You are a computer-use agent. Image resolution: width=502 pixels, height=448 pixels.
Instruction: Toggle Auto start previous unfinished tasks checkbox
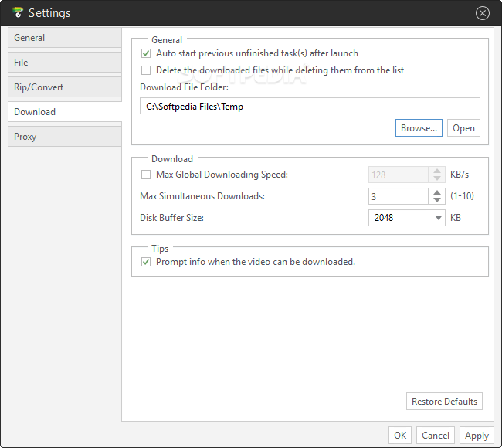(x=146, y=53)
